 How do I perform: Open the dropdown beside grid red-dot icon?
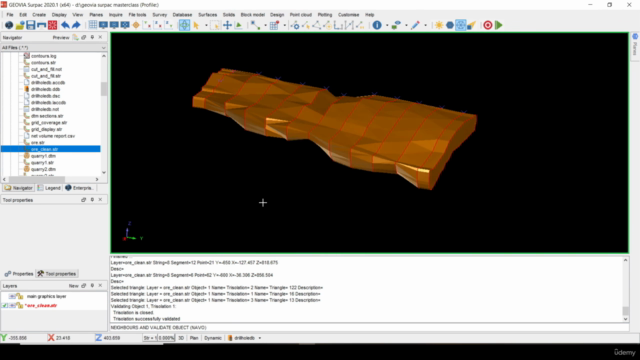click(284, 25)
